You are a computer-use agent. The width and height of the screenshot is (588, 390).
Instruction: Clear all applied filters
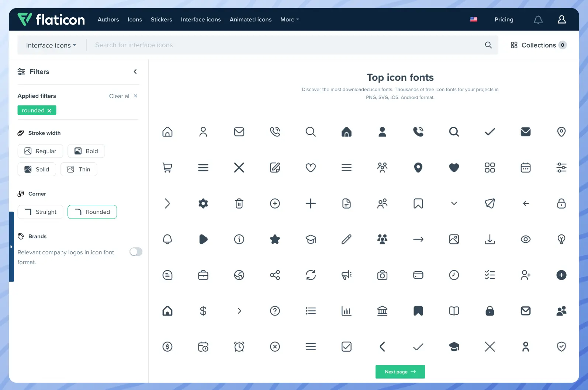(x=123, y=96)
